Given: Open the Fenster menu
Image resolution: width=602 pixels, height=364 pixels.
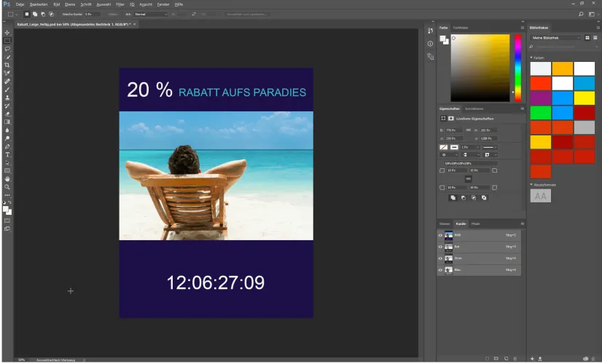Looking at the screenshot, I should coord(163,4).
